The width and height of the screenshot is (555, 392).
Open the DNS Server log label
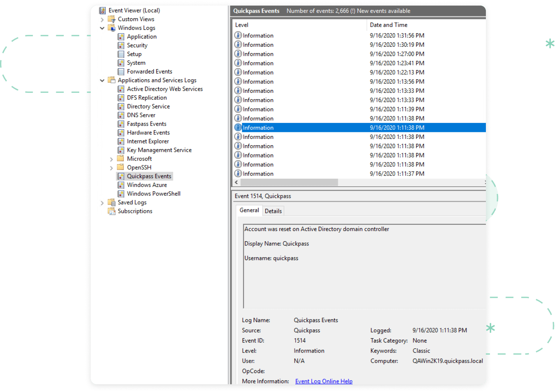[x=141, y=115]
